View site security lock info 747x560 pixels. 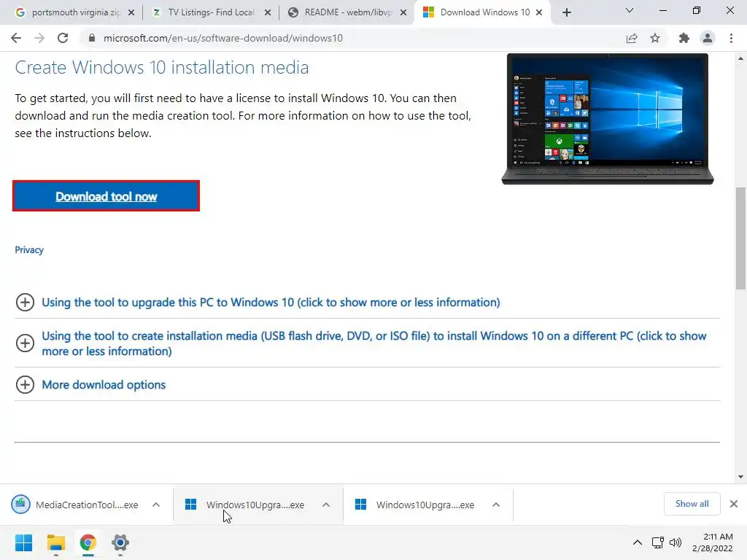(92, 38)
